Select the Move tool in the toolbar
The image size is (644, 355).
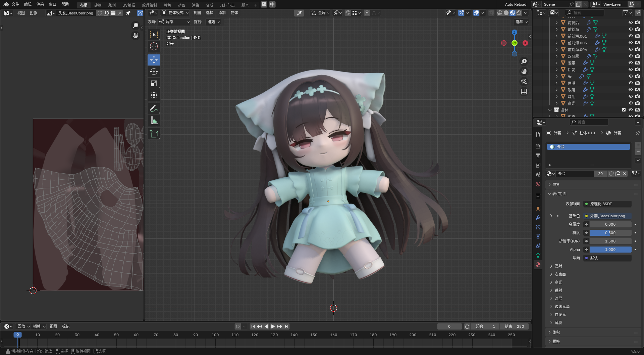click(154, 60)
